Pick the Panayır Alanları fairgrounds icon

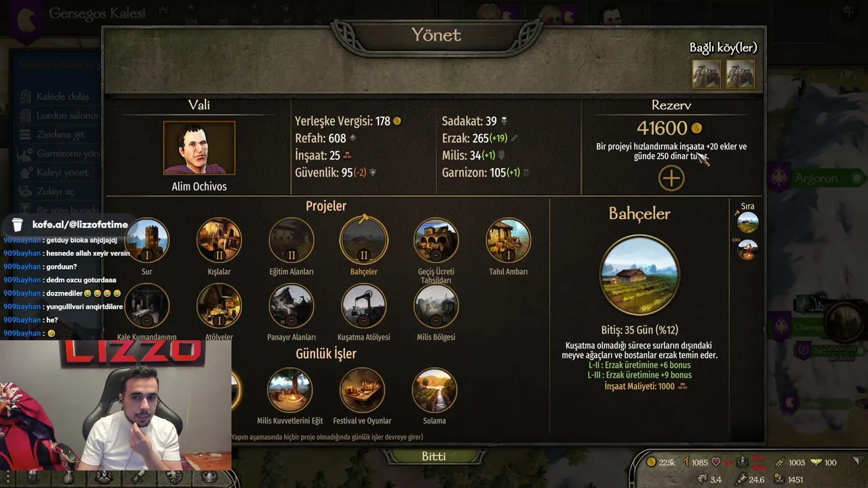coord(291,306)
